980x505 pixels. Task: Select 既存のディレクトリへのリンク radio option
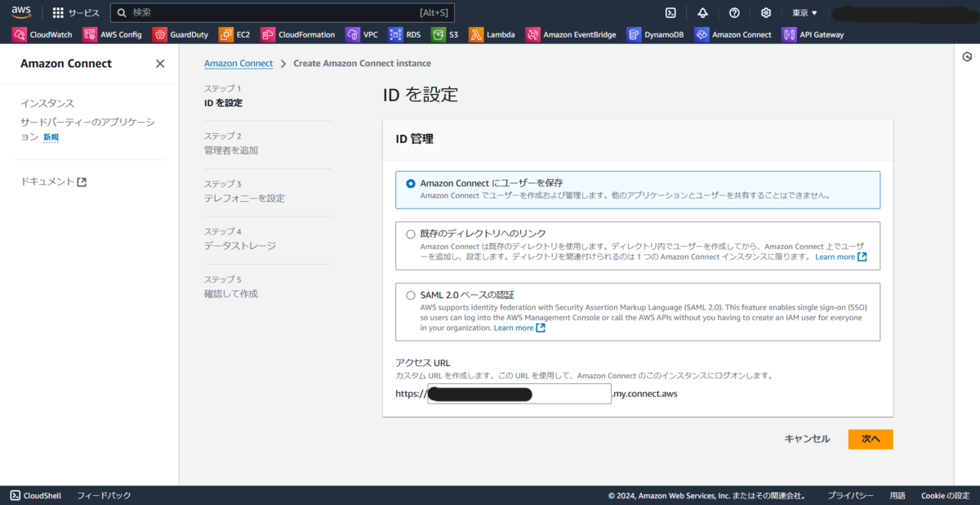[x=411, y=234]
